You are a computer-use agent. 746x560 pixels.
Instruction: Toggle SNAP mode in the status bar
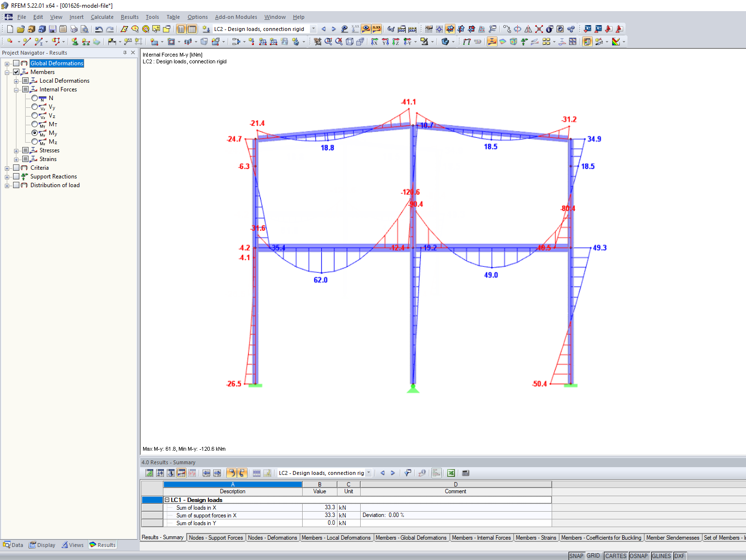(576, 556)
